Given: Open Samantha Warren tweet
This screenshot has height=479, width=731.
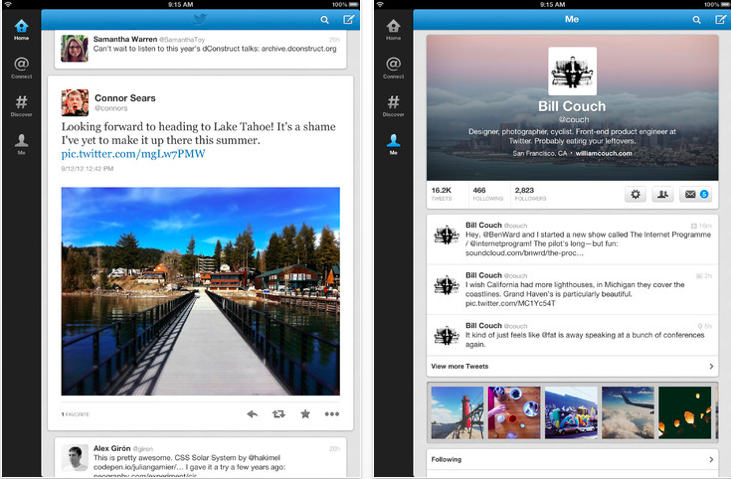Looking at the screenshot, I should pos(200,49).
